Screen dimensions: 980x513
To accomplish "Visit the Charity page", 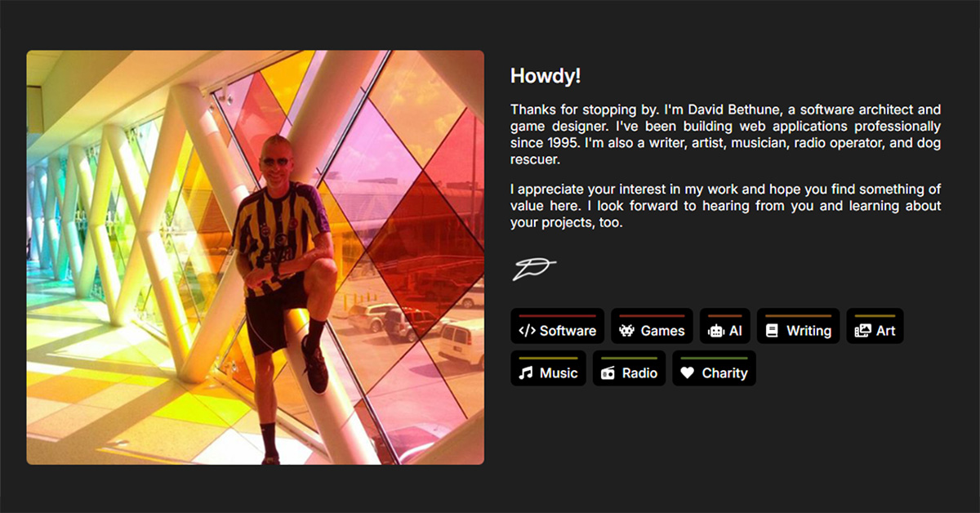I will 714,368.
